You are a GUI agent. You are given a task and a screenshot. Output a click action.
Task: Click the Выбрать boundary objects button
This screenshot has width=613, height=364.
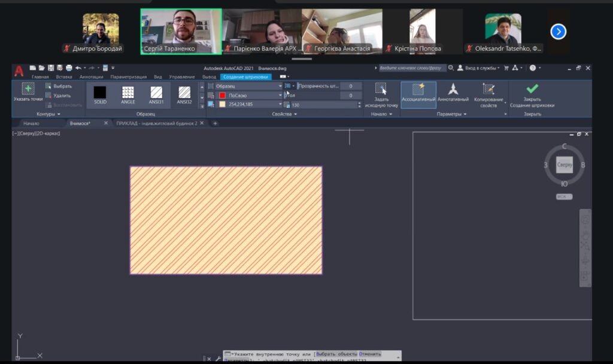(58, 86)
